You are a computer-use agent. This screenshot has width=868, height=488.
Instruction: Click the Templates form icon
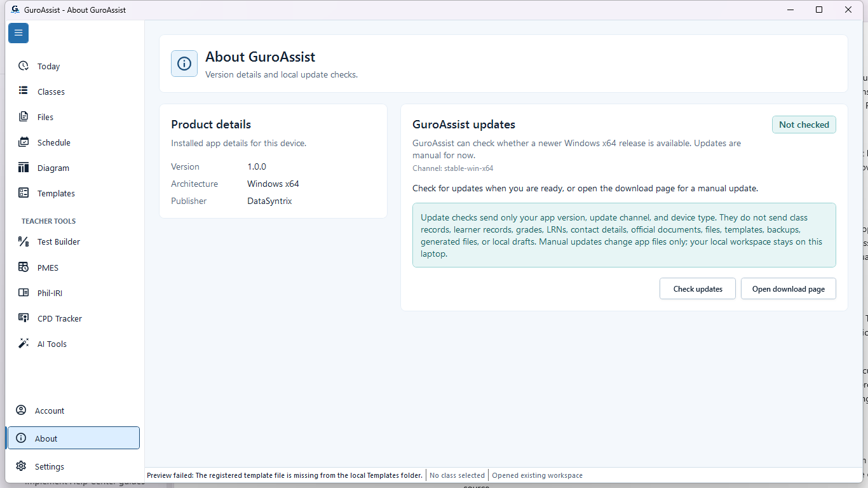(24, 193)
